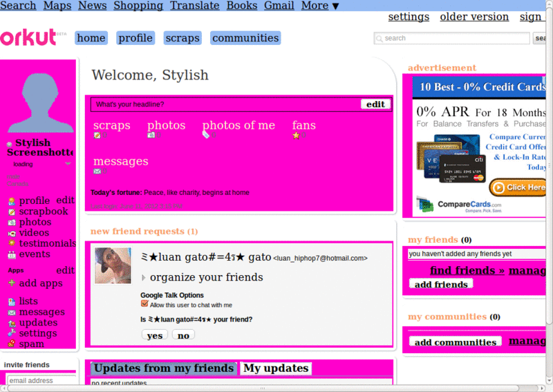Click the add apps plus icon
This screenshot has height=392, width=553.
pos(12,283)
